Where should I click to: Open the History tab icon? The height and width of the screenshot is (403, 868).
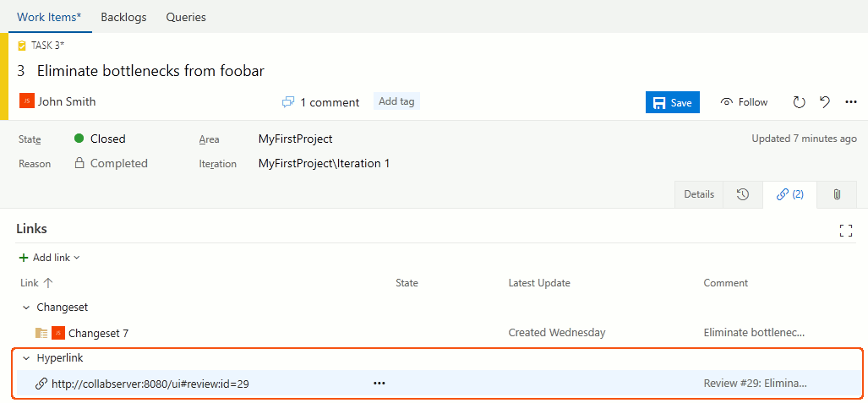(743, 194)
